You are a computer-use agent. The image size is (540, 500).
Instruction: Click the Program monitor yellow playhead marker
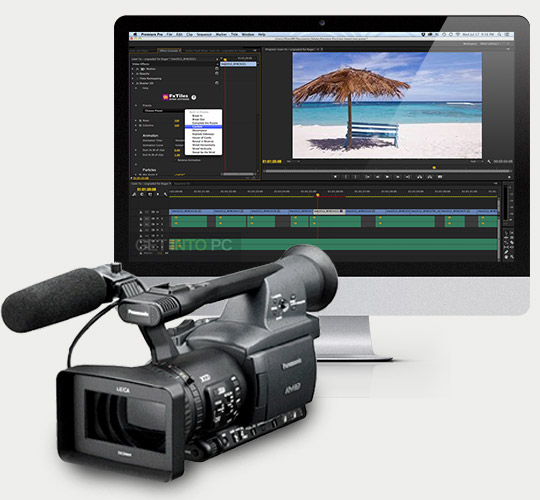434,168
